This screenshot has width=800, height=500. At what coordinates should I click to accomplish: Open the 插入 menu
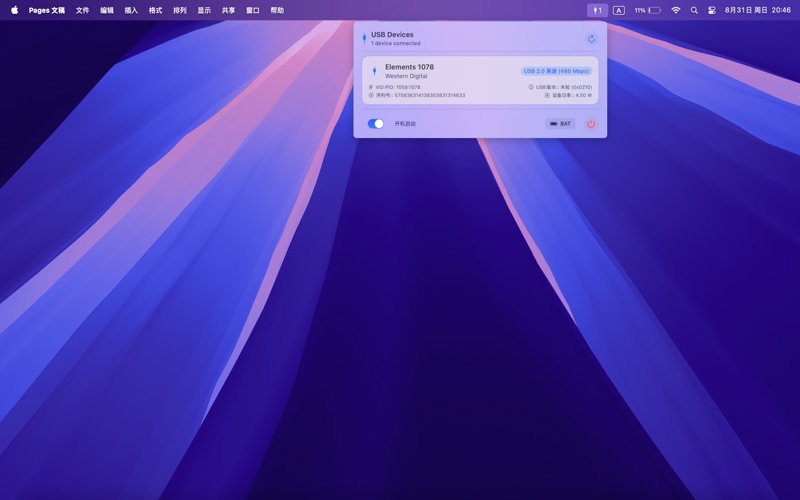(x=131, y=10)
